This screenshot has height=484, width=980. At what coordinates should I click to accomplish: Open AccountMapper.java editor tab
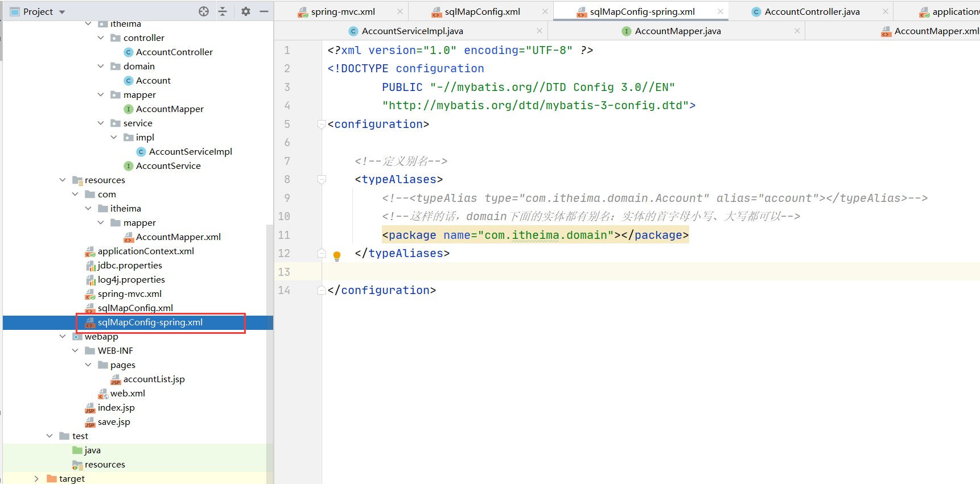pyautogui.click(x=677, y=31)
